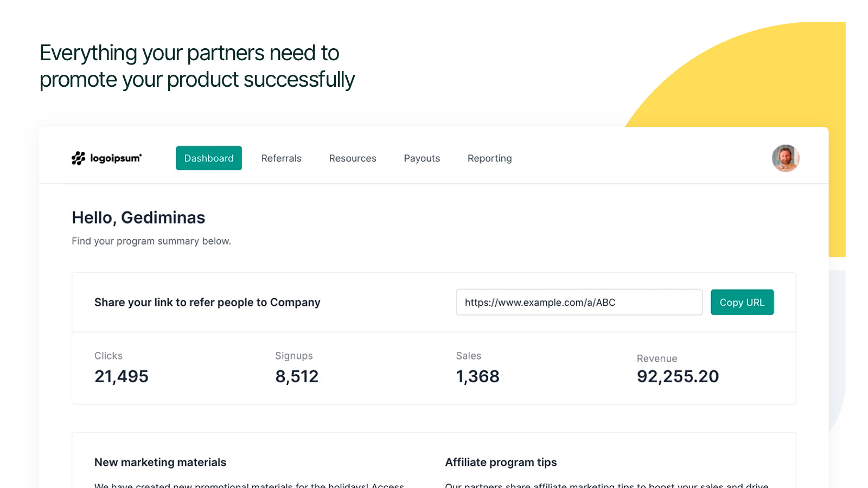Viewport: 868px width, 488px height.
Task: Click the Hello, Gediminas heading
Action: 138,217
